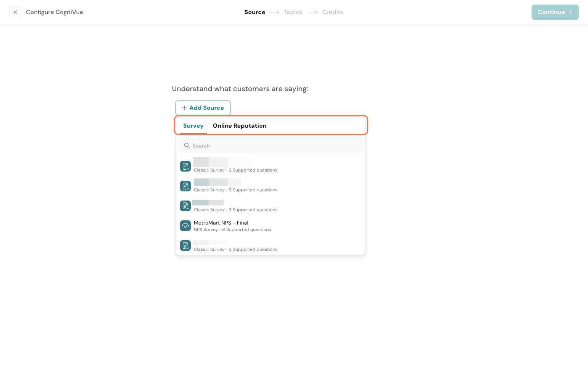Go to the Topics step

point(293,12)
